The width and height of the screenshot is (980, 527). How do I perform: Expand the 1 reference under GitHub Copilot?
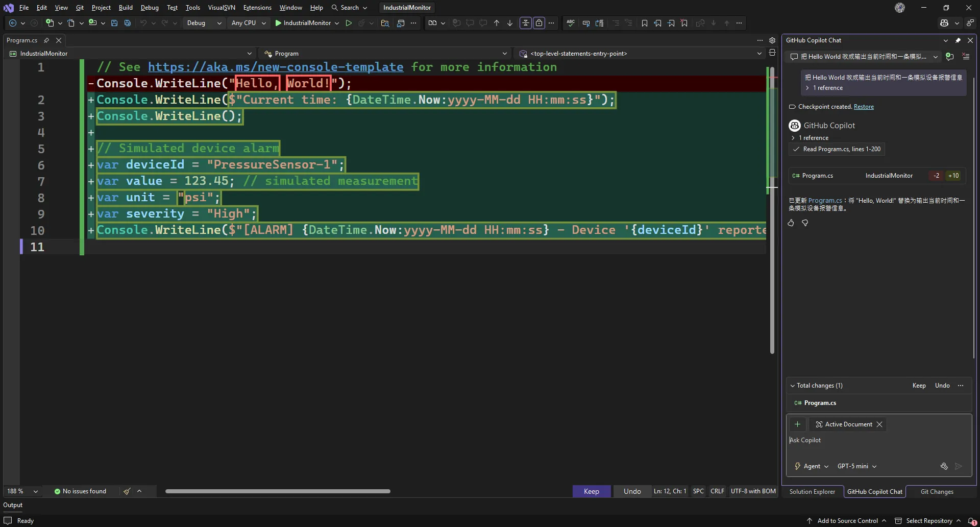810,138
